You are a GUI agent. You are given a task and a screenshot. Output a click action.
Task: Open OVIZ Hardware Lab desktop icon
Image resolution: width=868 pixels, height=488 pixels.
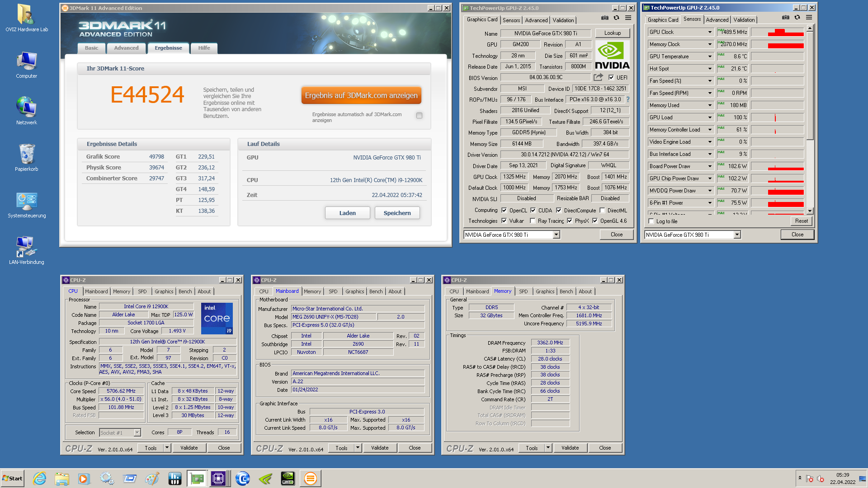click(x=26, y=18)
